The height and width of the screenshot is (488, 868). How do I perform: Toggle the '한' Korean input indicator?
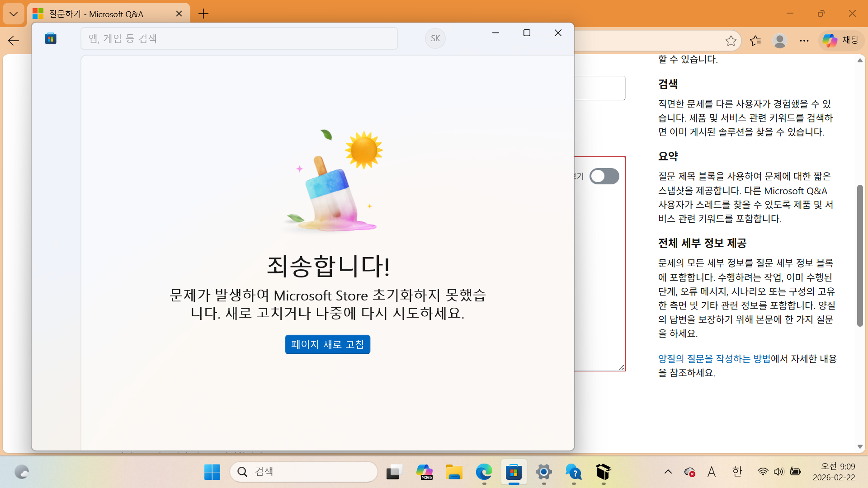pos(737,472)
